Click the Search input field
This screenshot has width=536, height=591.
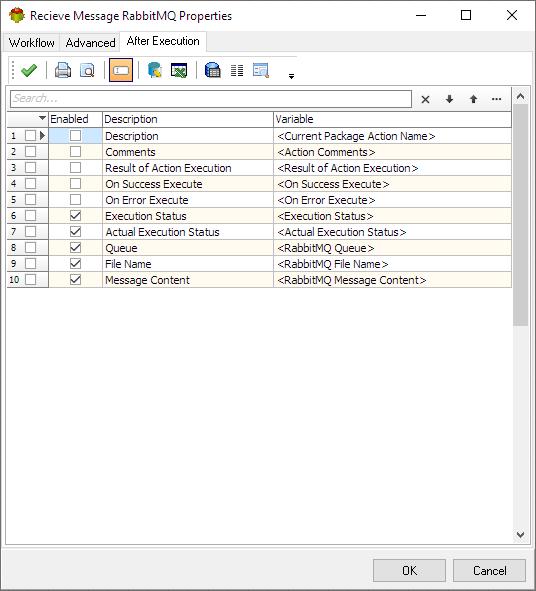tap(211, 99)
